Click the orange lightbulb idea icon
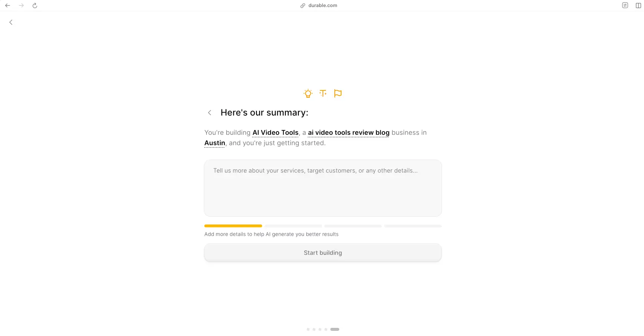644x336 pixels. point(308,93)
